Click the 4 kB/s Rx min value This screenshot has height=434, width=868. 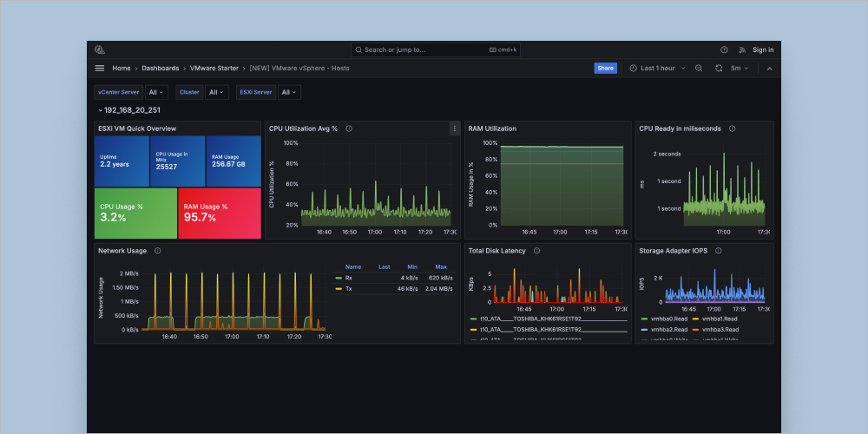(x=410, y=278)
